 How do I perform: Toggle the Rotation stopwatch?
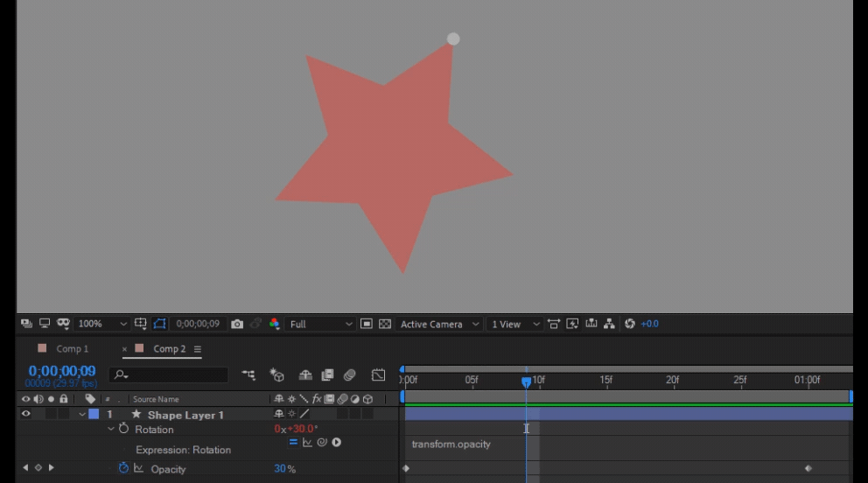123,428
